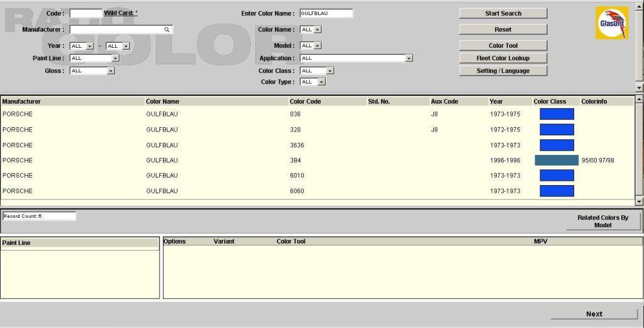Click the Enter Color Name field

326,14
